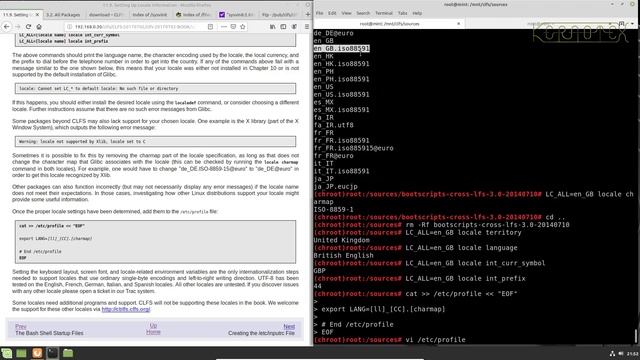Open the Firefox home page
The height and width of the screenshot is (360, 640).
[39, 27]
